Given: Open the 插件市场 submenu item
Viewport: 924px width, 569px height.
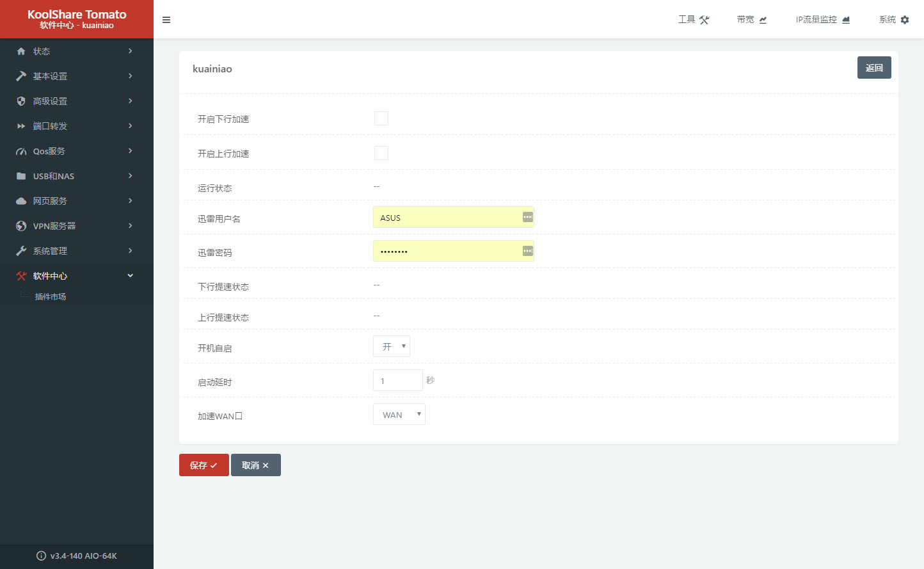Looking at the screenshot, I should pyautogui.click(x=51, y=296).
